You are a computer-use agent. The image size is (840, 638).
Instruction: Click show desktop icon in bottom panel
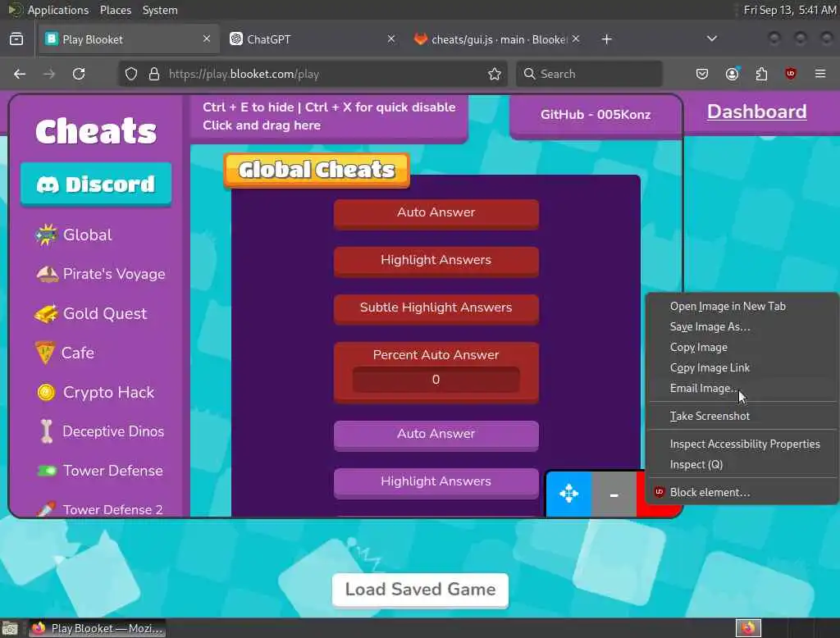(10, 628)
